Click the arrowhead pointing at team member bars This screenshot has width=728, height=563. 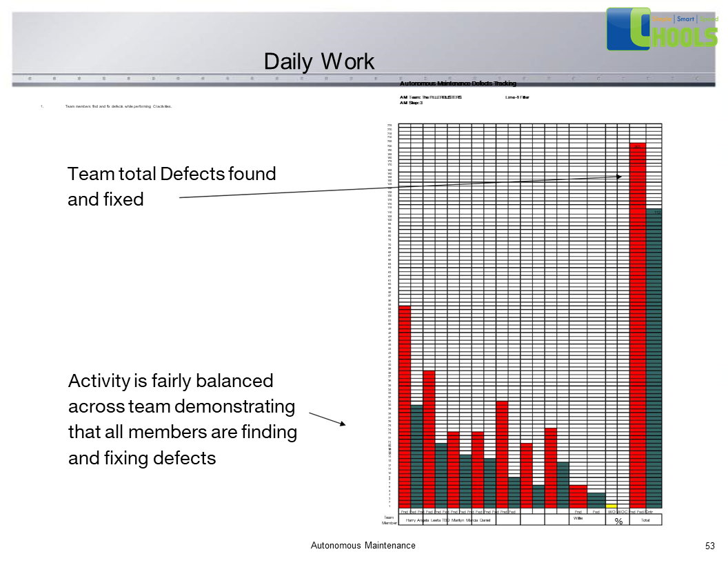coord(341,423)
